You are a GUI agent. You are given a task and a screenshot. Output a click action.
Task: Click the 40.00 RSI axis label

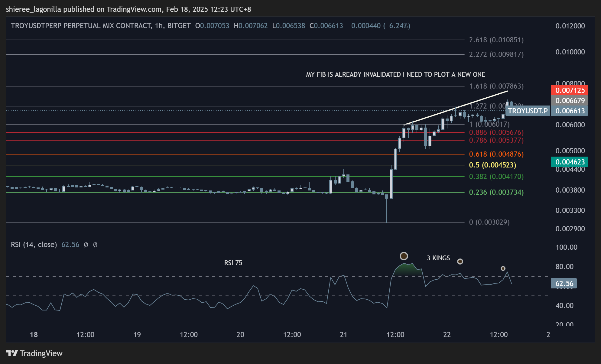tap(564, 306)
